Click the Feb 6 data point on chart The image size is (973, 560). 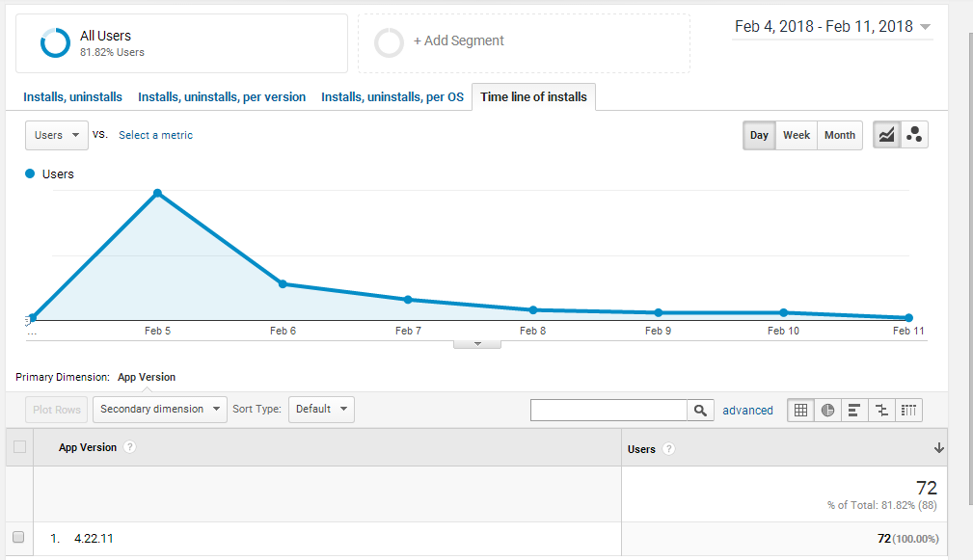(283, 284)
